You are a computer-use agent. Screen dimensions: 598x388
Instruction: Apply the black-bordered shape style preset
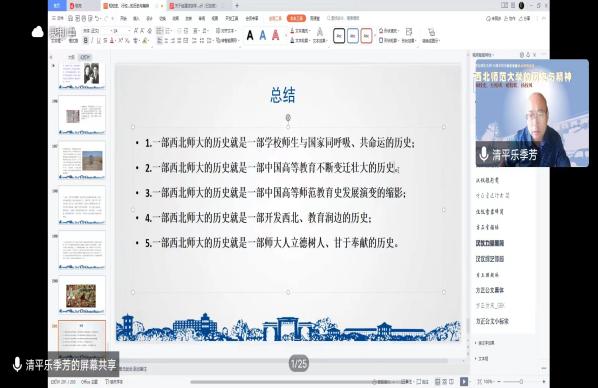339,36
